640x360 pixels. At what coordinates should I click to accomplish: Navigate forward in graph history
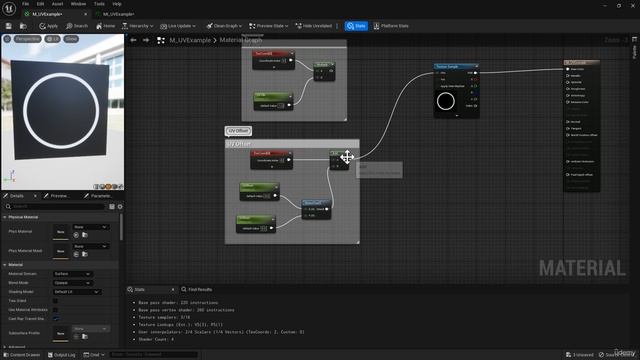[x=146, y=40]
